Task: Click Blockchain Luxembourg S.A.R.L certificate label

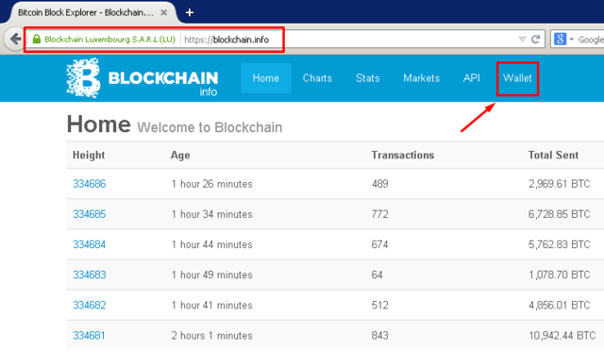Action: click(109, 40)
